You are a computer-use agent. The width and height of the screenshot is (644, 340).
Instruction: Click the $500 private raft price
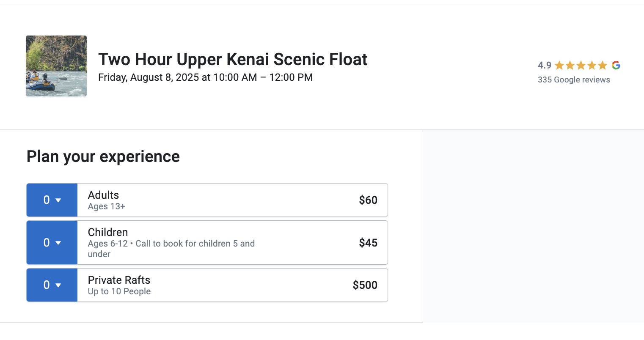pos(365,285)
